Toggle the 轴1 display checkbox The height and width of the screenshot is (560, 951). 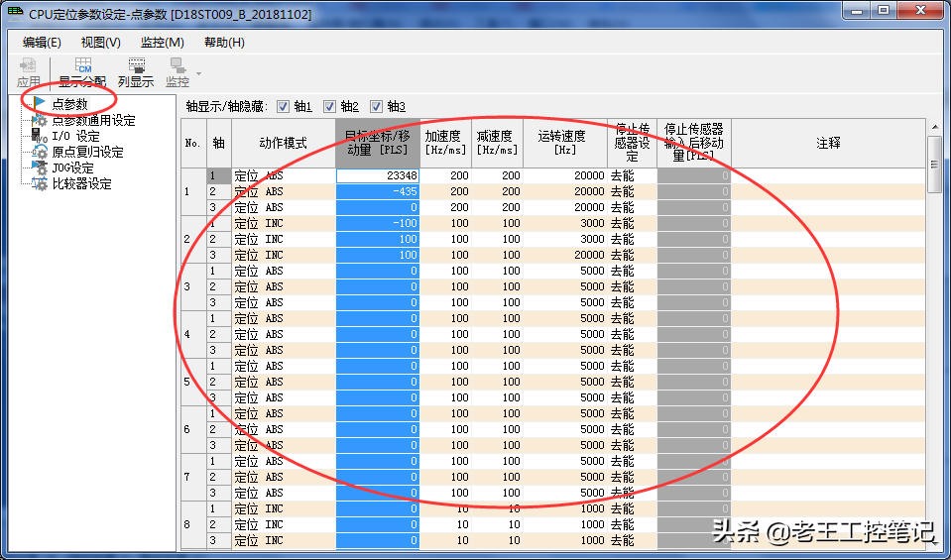(x=283, y=107)
